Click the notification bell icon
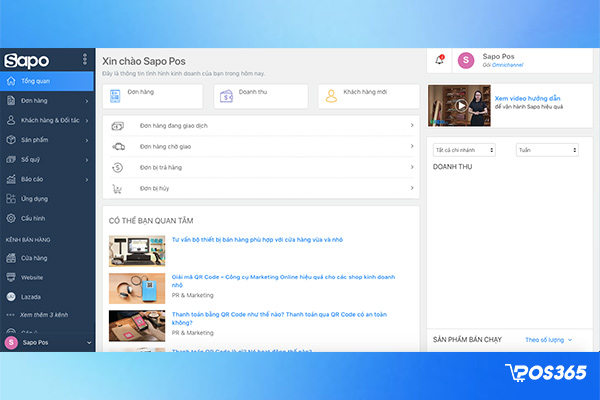The width and height of the screenshot is (600, 400). point(440,60)
